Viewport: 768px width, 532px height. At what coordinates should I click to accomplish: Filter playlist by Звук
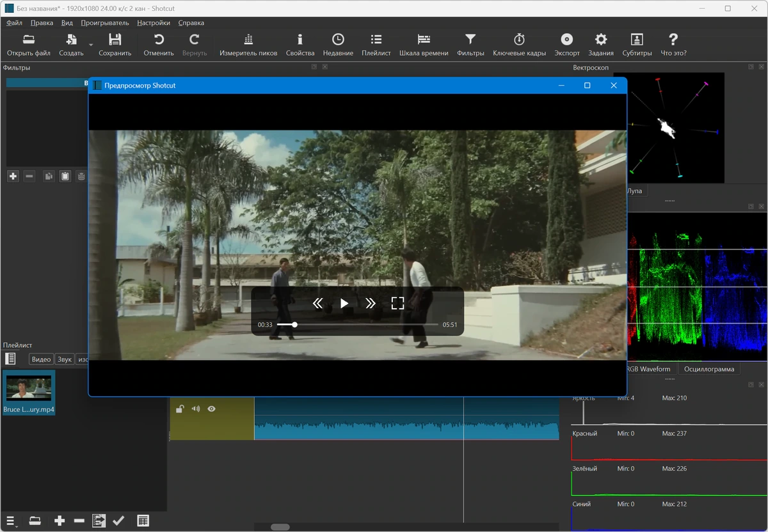[x=65, y=359]
